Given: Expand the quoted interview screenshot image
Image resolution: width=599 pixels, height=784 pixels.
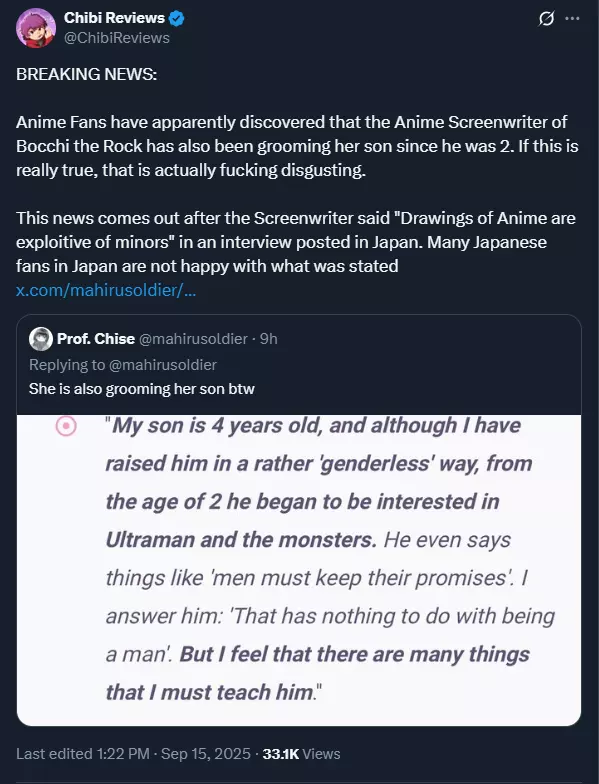Looking at the screenshot, I should 299,570.
